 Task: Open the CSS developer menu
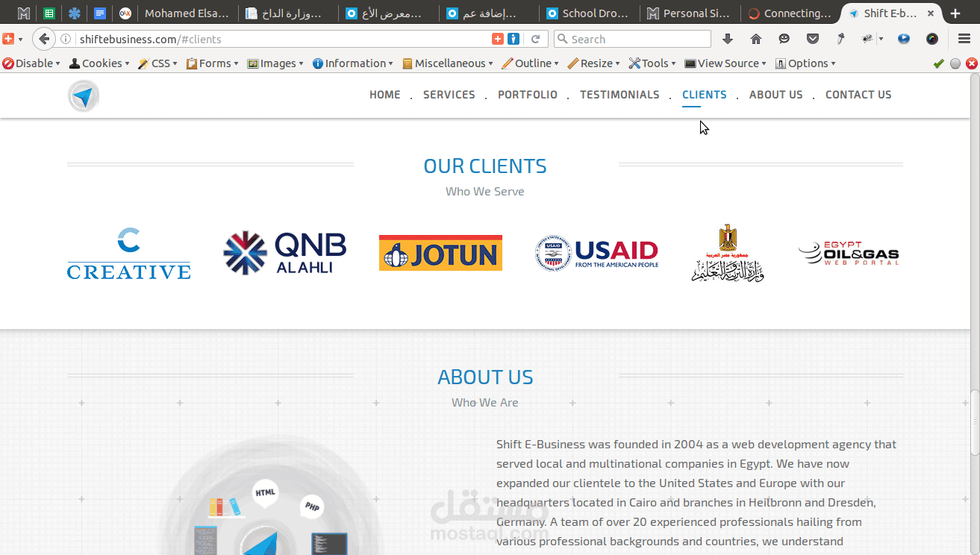pyautogui.click(x=158, y=63)
